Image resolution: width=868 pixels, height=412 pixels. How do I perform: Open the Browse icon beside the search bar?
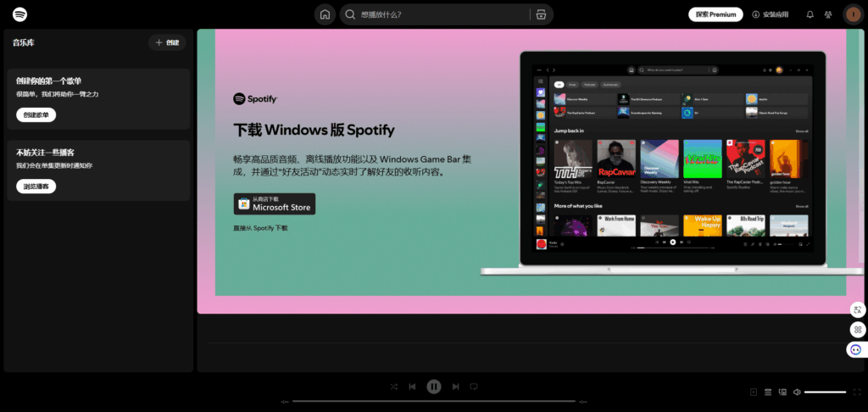click(x=542, y=14)
